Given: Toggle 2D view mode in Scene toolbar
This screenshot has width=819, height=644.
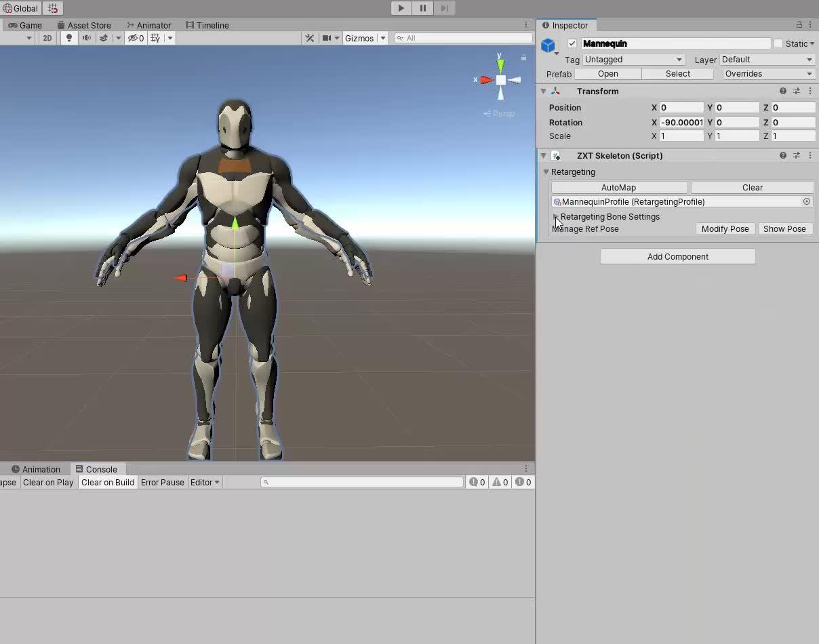Looking at the screenshot, I should coord(47,38).
